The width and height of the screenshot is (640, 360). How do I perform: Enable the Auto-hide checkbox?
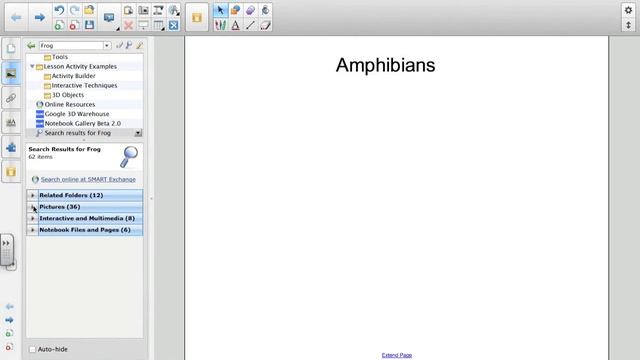pyautogui.click(x=32, y=349)
